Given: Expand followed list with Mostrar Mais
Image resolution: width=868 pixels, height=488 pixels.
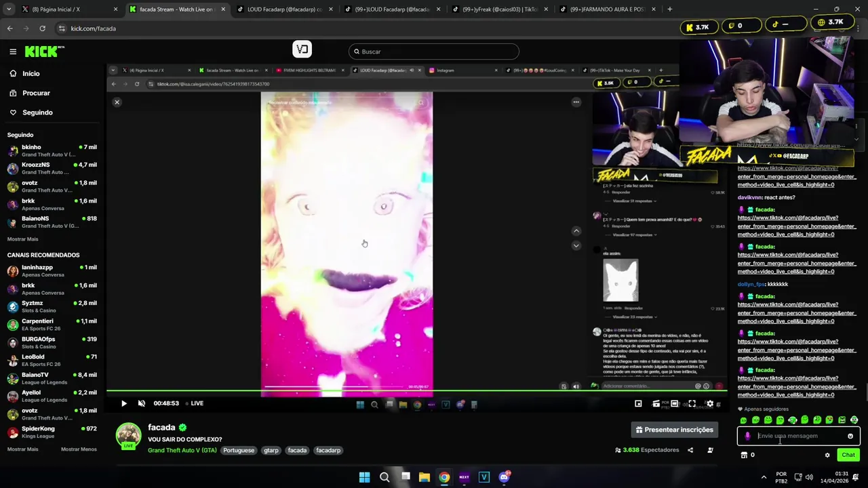Looking at the screenshot, I should [22, 239].
